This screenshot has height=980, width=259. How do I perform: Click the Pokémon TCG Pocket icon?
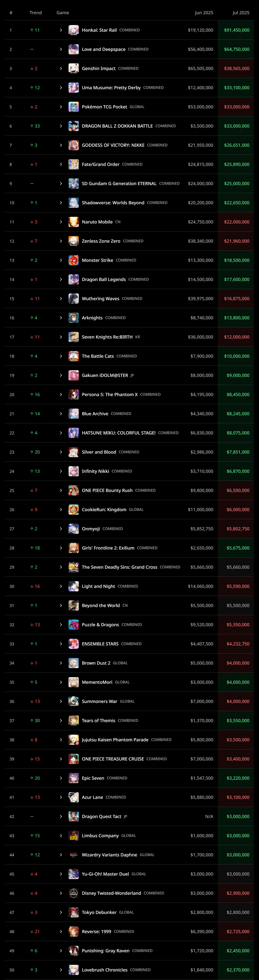tap(74, 107)
